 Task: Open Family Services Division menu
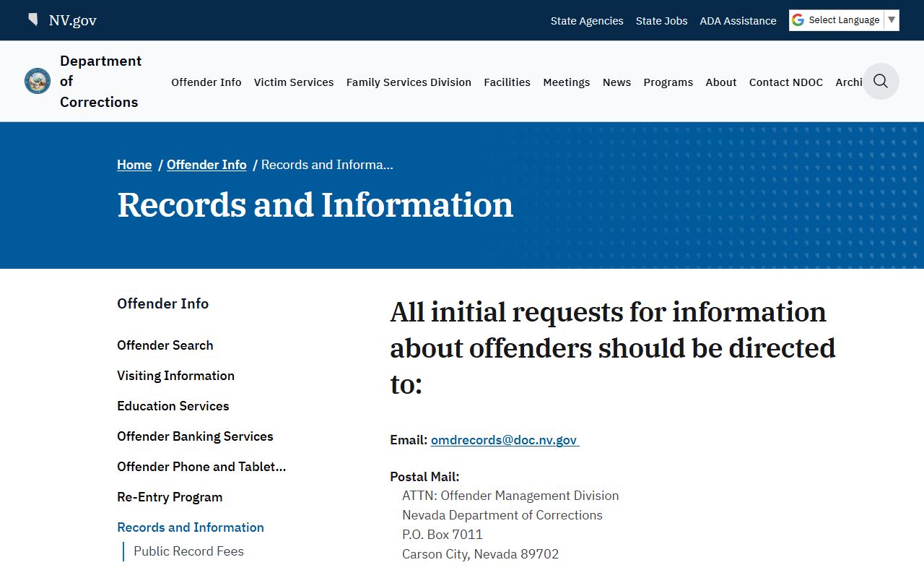point(409,82)
